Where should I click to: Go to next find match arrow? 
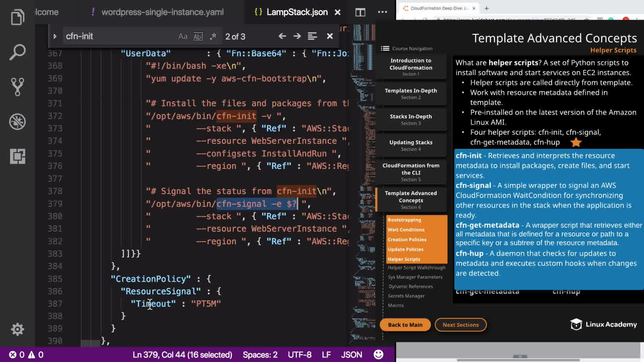click(x=297, y=36)
